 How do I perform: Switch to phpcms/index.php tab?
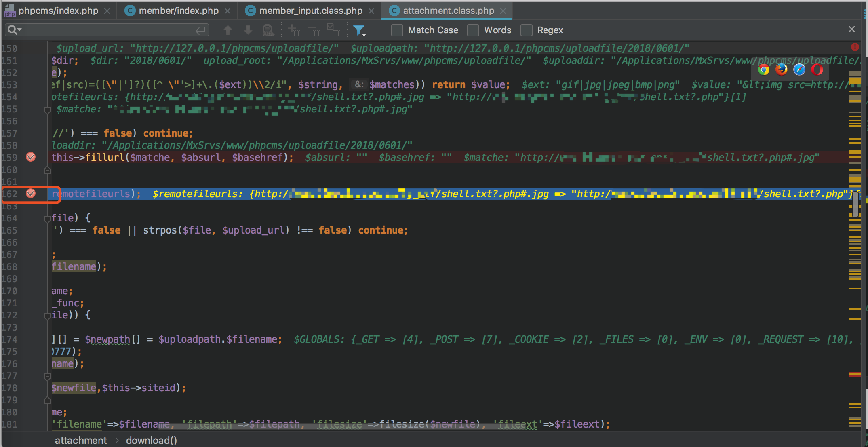[58, 11]
